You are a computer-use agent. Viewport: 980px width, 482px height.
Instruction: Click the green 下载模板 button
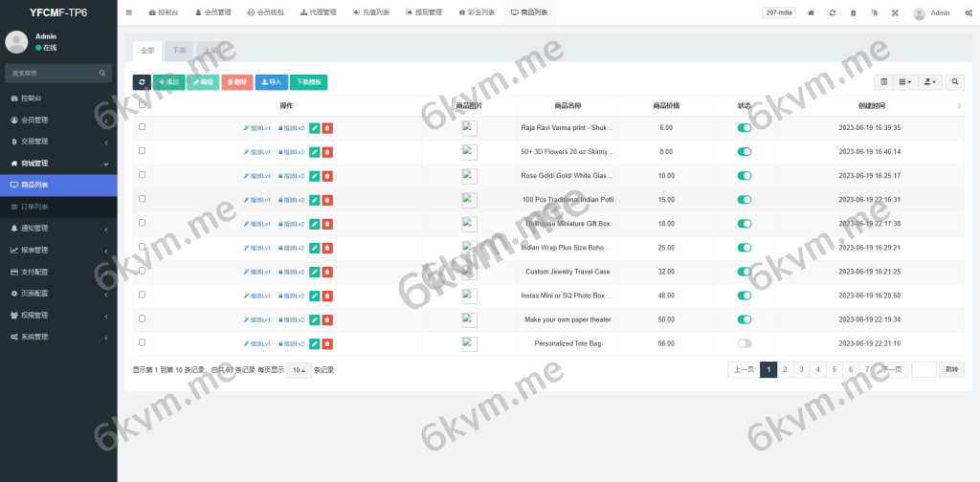coord(308,82)
